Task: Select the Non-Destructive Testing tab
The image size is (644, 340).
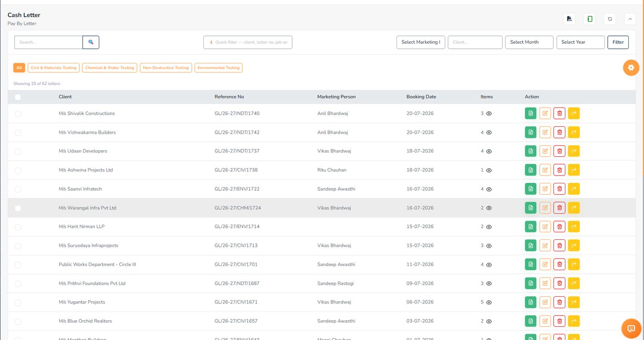Action: [166, 68]
